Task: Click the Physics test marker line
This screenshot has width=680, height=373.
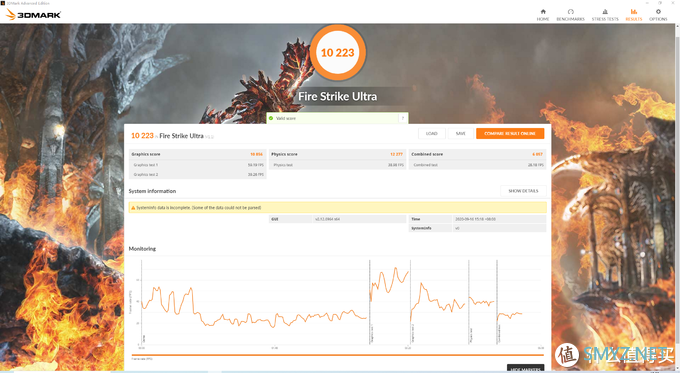Action: (469, 302)
